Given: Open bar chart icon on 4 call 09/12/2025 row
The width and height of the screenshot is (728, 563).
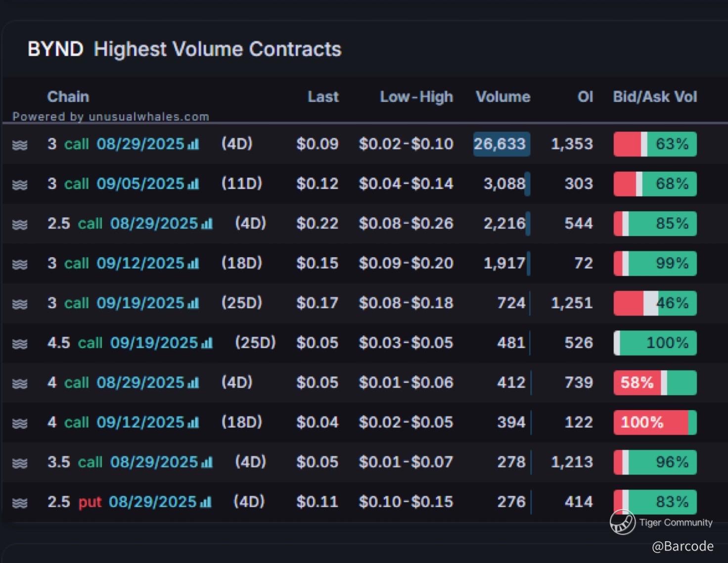Looking at the screenshot, I should click(193, 422).
